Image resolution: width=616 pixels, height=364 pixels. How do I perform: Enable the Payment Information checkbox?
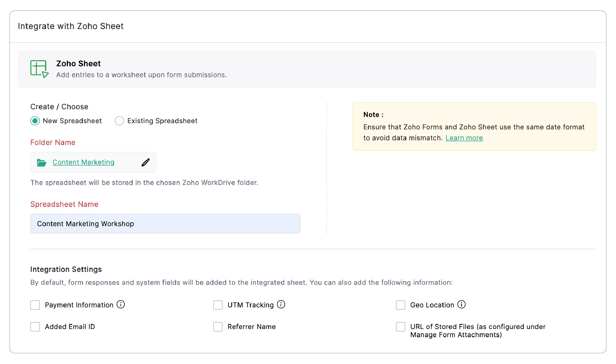pyautogui.click(x=35, y=305)
